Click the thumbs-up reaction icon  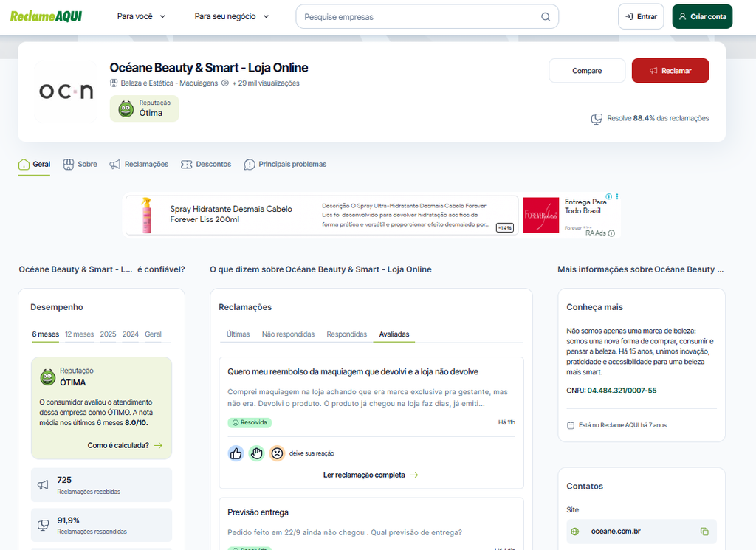click(x=236, y=453)
